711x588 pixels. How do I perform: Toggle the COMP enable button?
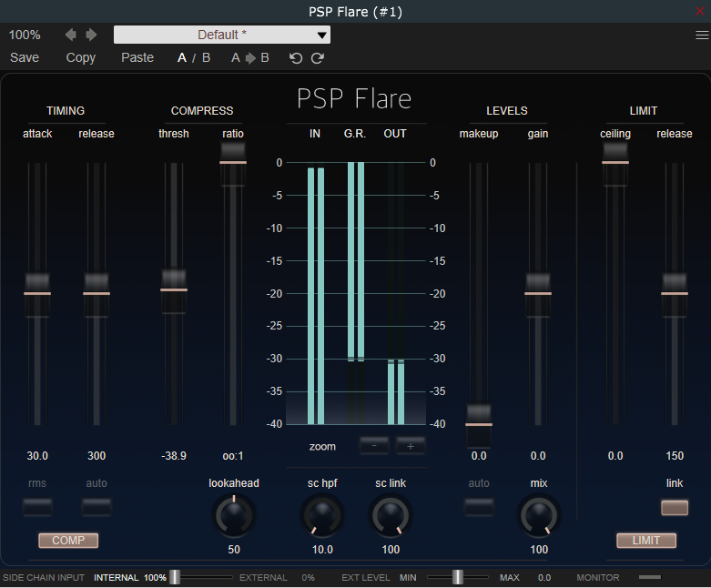pos(68,541)
